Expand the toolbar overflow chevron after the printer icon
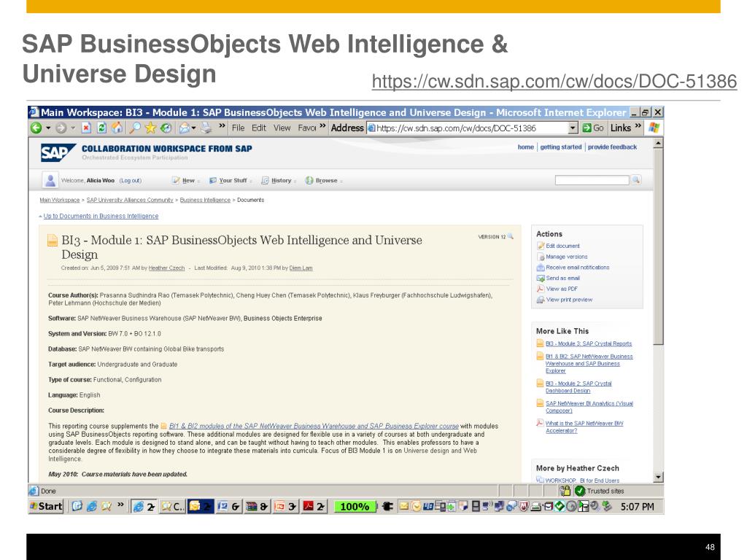The height and width of the screenshot is (560, 747). pos(222,126)
